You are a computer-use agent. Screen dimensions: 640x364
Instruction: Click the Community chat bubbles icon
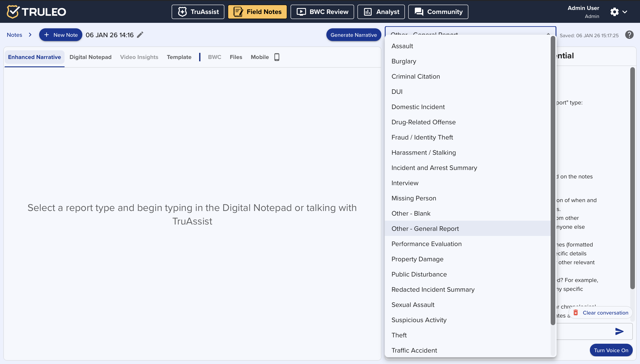coord(419,12)
